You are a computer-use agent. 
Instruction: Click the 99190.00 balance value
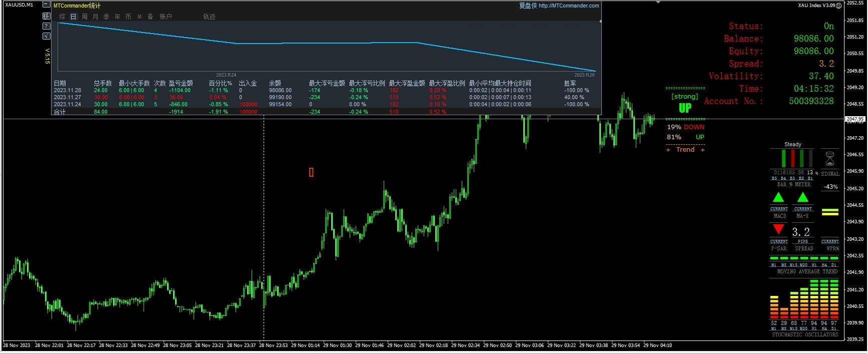[280, 98]
